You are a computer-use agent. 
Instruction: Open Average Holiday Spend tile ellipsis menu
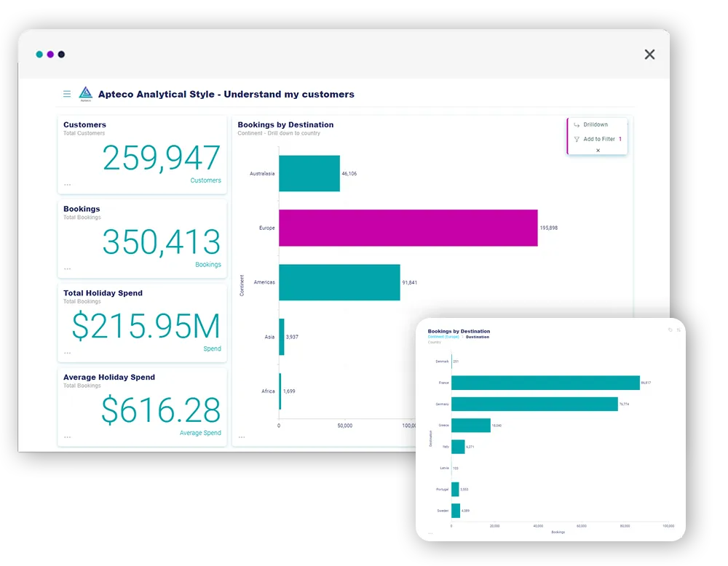click(x=68, y=437)
